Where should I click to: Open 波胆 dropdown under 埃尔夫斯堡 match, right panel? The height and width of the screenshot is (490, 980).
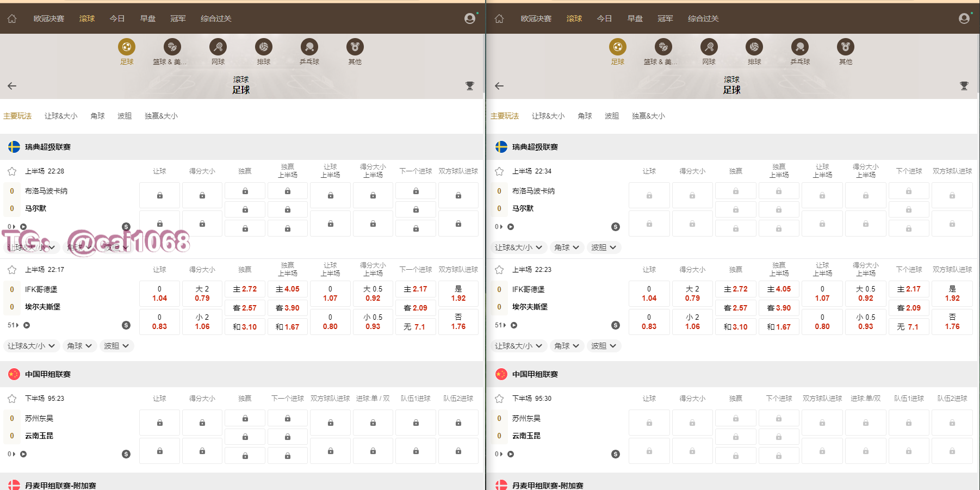pyautogui.click(x=603, y=346)
